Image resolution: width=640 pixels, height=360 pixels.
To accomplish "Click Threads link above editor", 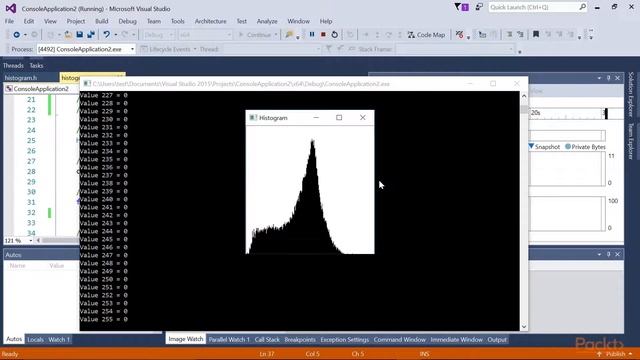I will [x=13, y=65].
